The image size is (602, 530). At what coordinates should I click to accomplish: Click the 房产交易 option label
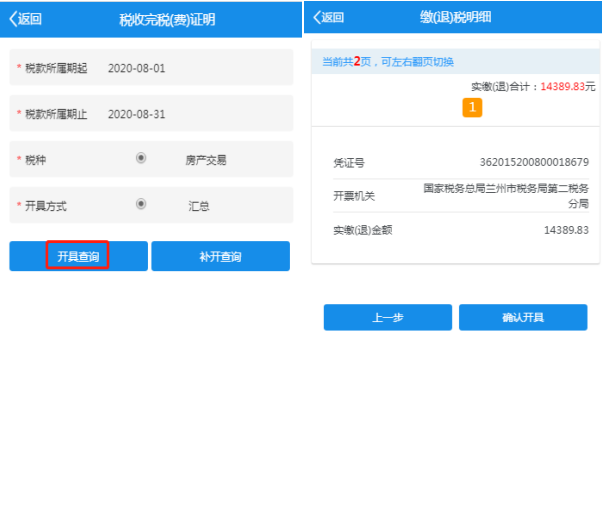click(206, 160)
